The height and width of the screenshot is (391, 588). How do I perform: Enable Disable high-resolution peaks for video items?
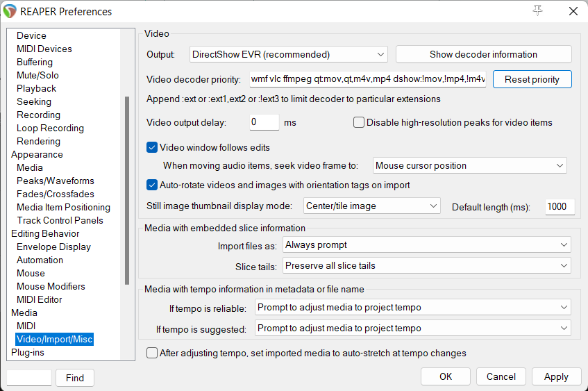(359, 123)
